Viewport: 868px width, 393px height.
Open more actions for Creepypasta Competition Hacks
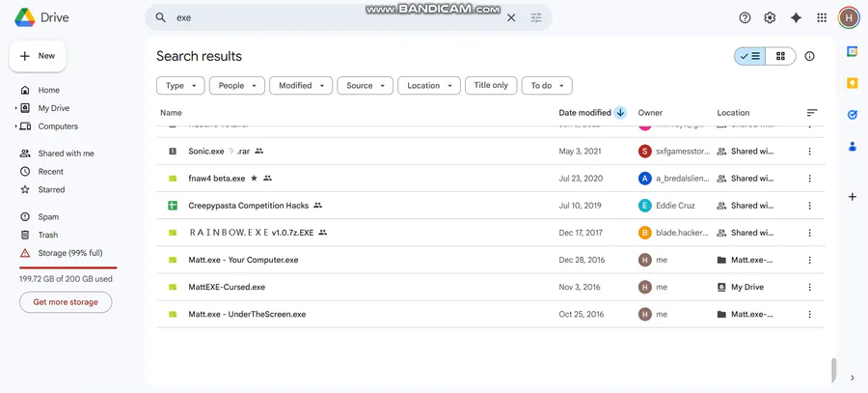(x=809, y=206)
